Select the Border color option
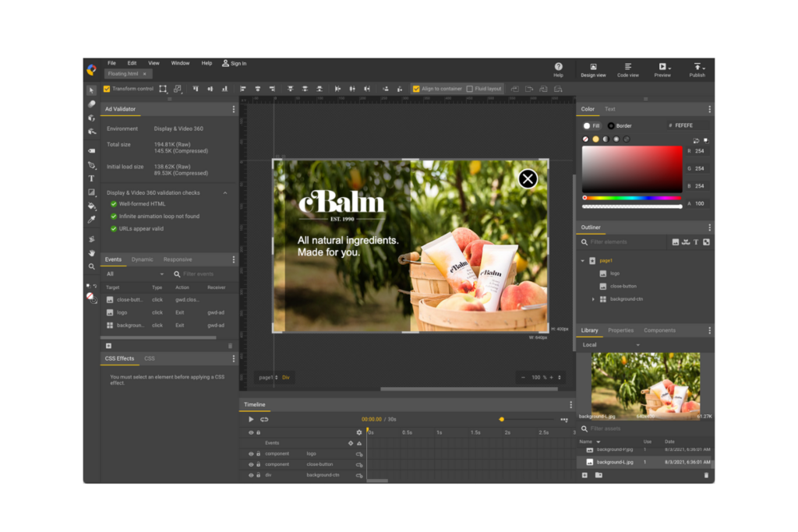The width and height of the screenshot is (798, 532). (620, 125)
